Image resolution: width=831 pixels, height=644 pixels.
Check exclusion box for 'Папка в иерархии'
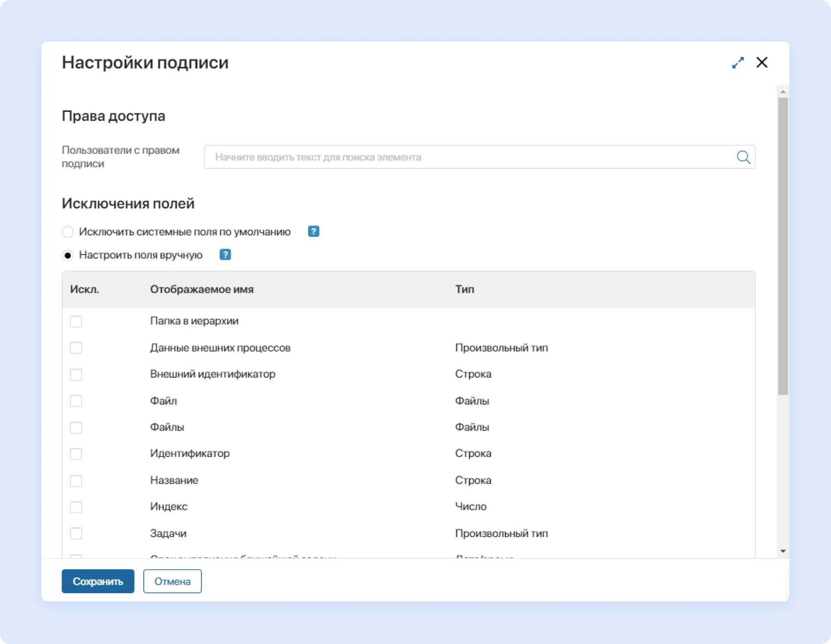(76, 321)
